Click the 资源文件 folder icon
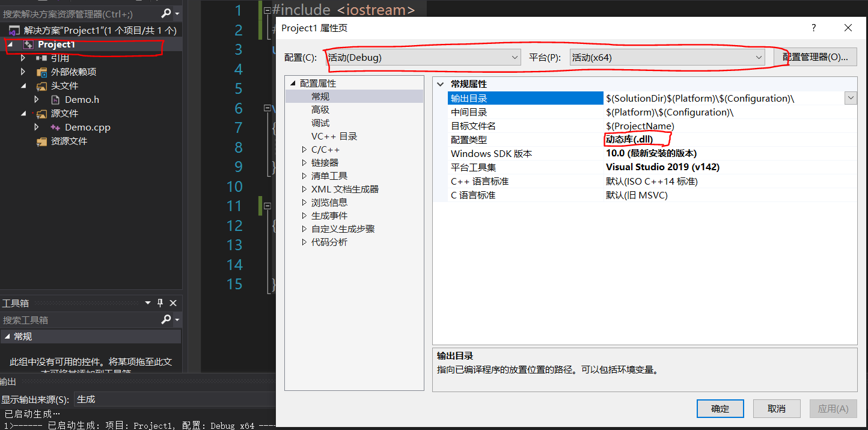 click(41, 141)
